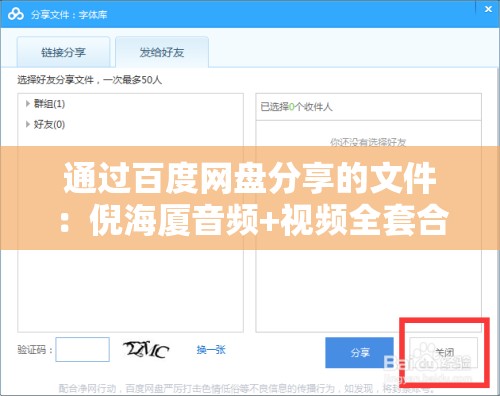Open the 发给好友 tab
The width and height of the screenshot is (500, 396).
click(x=162, y=52)
